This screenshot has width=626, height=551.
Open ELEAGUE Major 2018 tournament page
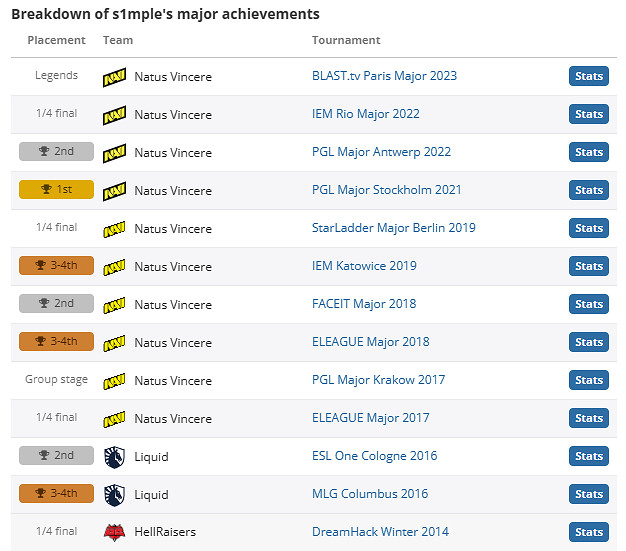370,342
